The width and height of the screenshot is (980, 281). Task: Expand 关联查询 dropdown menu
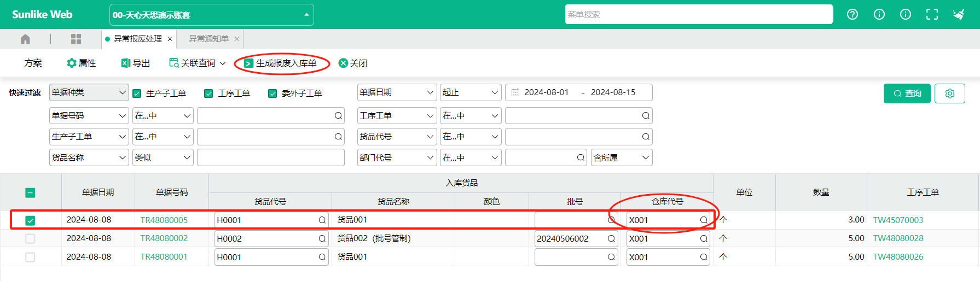tap(198, 63)
